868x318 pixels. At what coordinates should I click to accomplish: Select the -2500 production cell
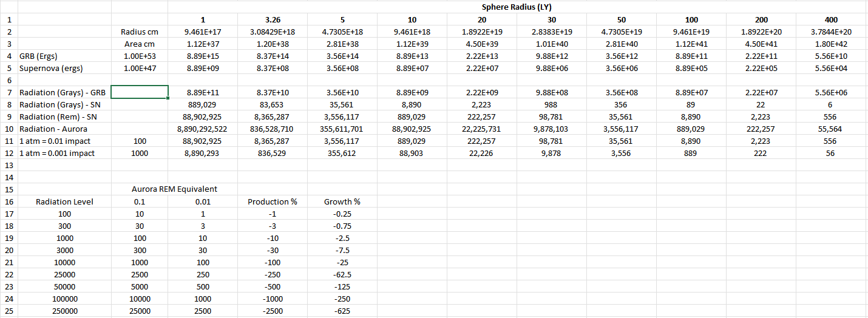tap(273, 311)
